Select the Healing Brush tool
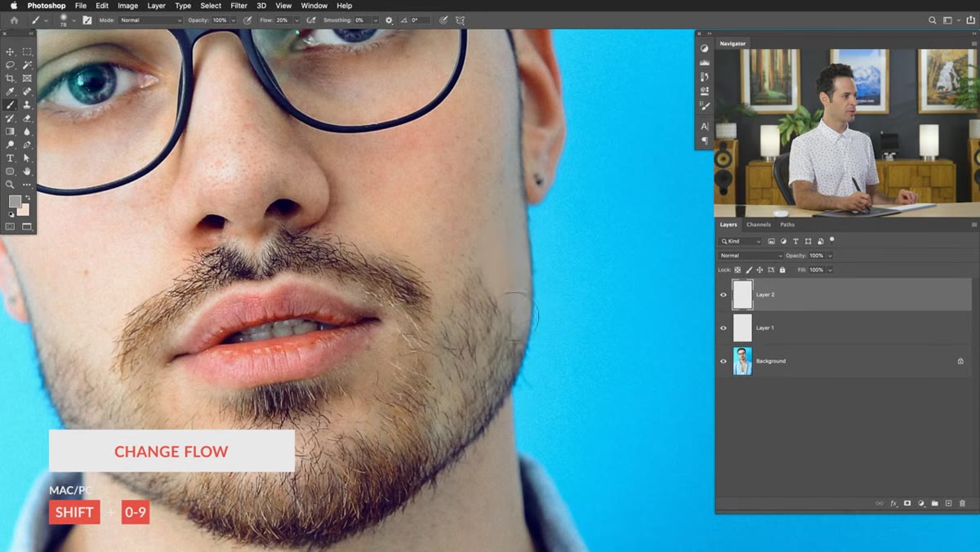 (27, 91)
